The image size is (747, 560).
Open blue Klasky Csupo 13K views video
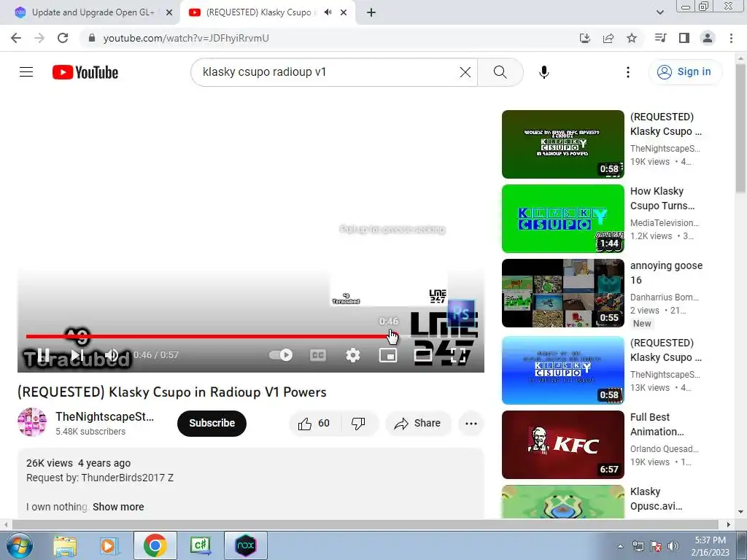pyautogui.click(x=562, y=370)
